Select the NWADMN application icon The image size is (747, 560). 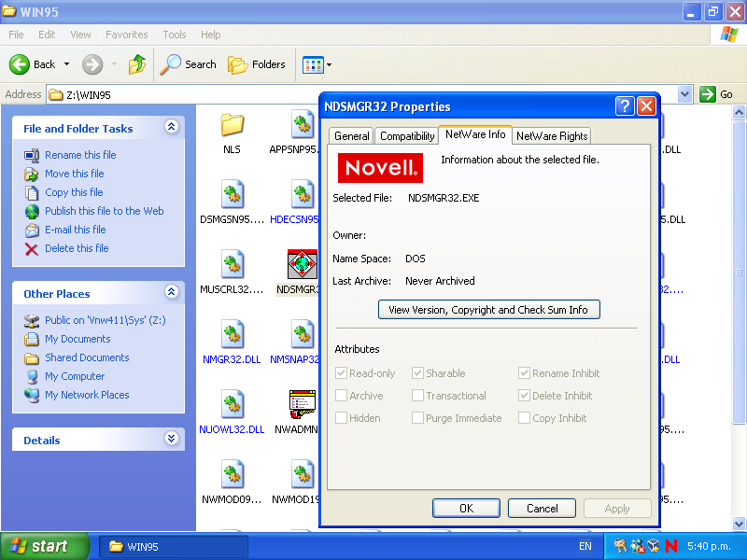point(303,404)
